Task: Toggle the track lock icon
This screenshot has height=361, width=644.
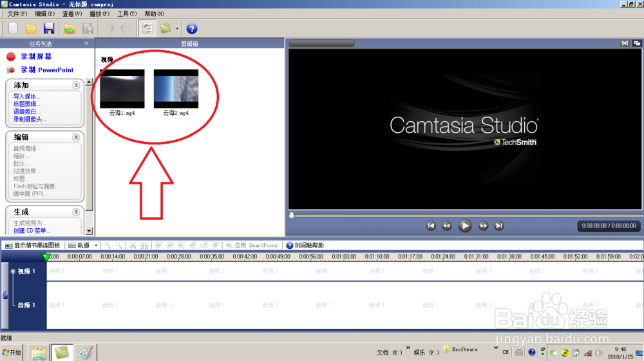Action: pos(5,295)
